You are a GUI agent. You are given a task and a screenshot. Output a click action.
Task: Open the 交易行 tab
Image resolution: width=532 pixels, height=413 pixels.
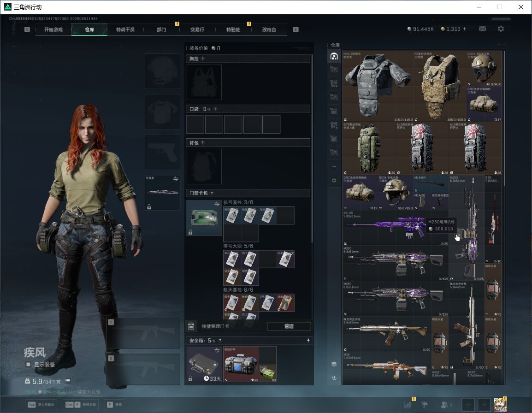pyautogui.click(x=197, y=29)
